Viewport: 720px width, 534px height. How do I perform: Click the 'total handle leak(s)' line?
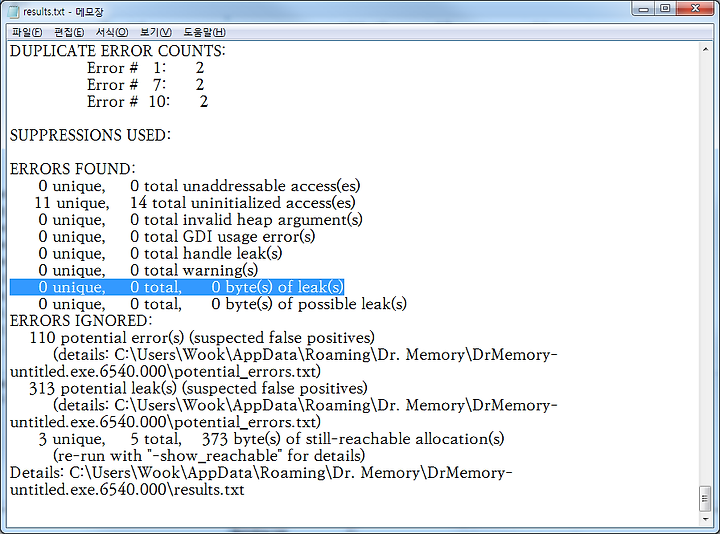(x=160, y=253)
